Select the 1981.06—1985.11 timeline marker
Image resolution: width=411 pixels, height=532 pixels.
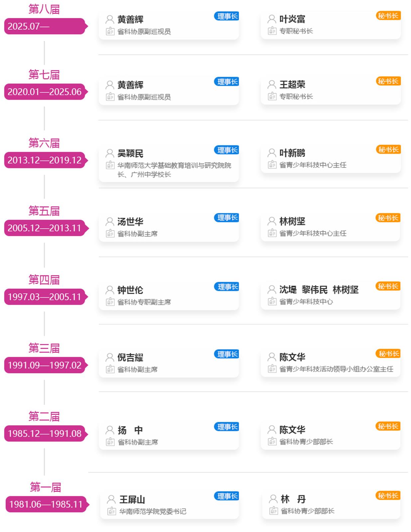[46, 504]
